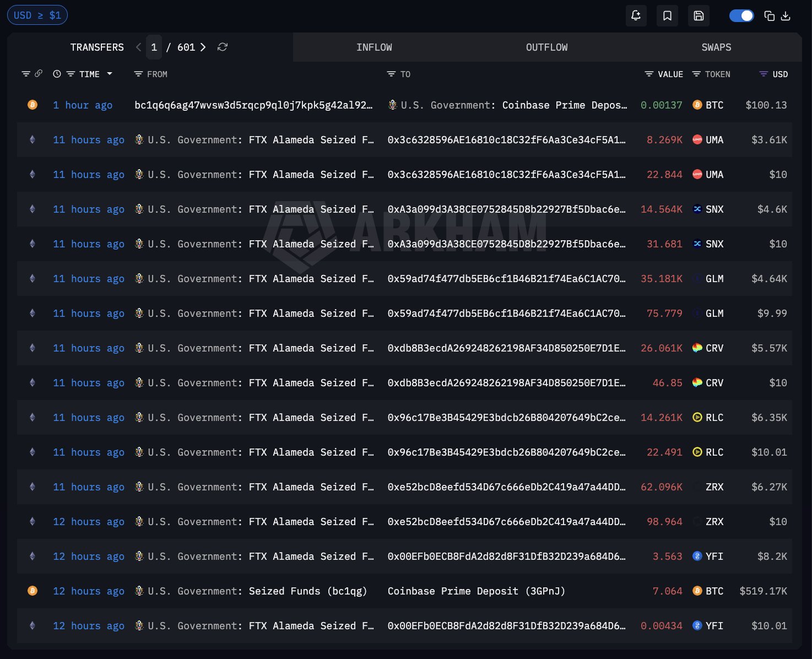This screenshot has height=659, width=812.
Task: Refresh the transfers list
Action: [223, 47]
